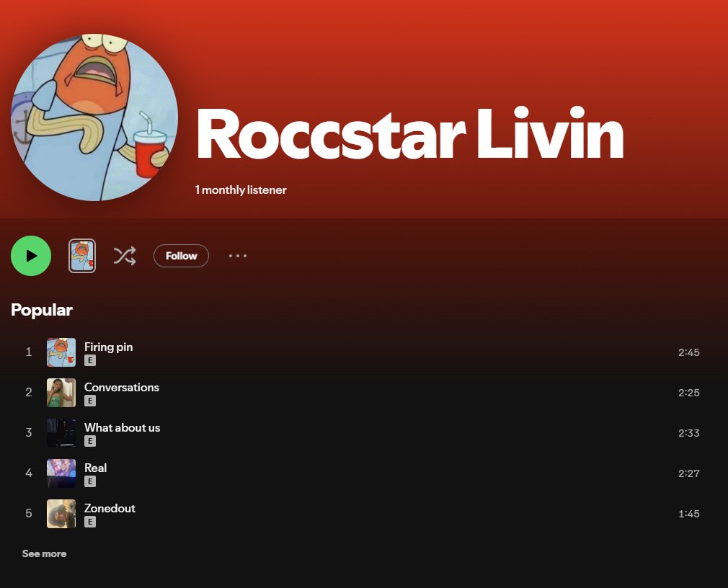The image size is (728, 588).
Task: Click track number 2 beside Conversations
Action: (29, 393)
